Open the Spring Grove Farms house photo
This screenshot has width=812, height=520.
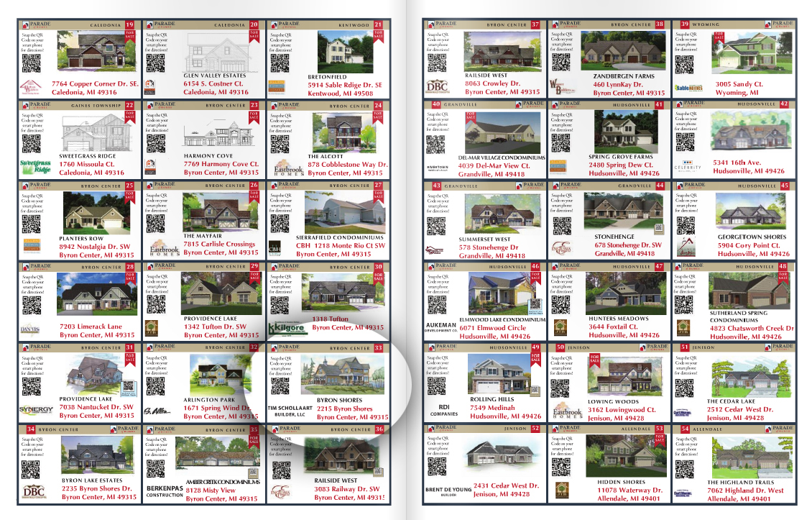click(x=626, y=132)
